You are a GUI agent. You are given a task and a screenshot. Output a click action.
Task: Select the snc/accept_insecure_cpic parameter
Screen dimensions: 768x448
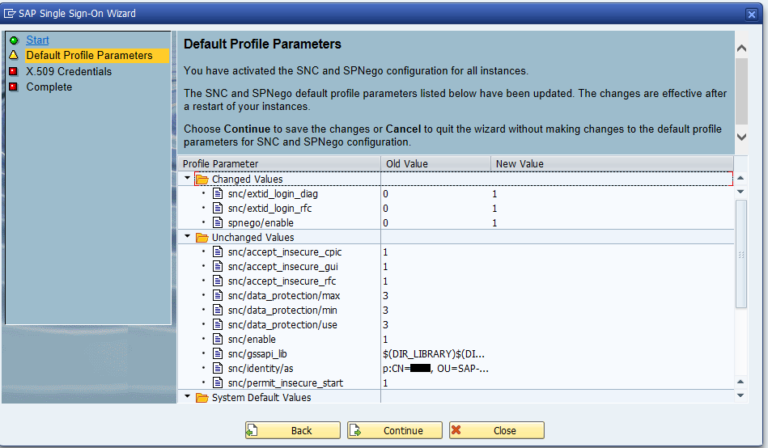(285, 252)
